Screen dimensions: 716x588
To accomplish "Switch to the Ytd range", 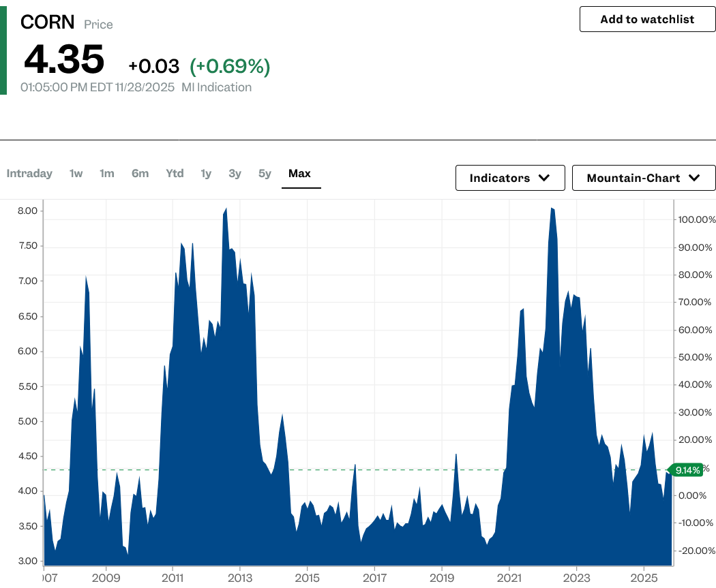I will 175,174.
